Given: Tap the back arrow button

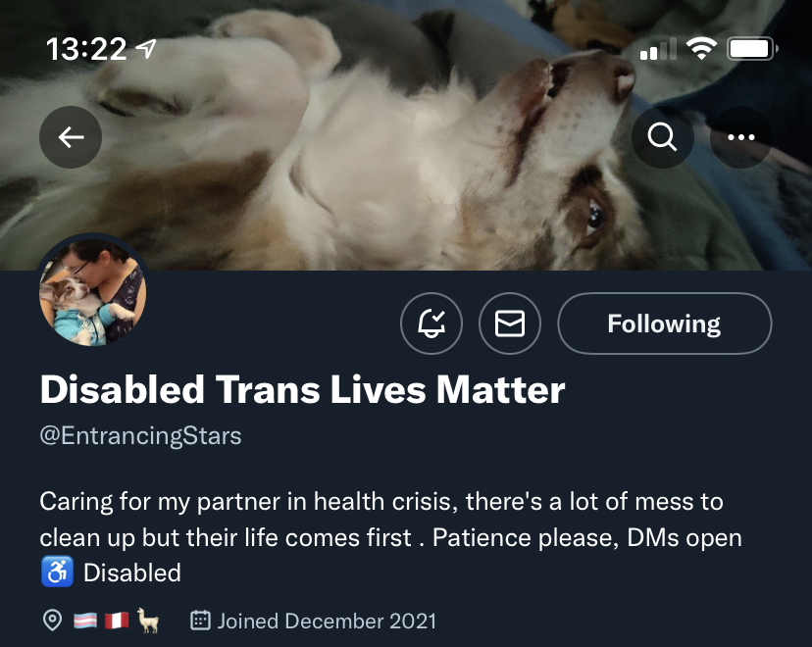Looking at the screenshot, I should click(x=71, y=137).
